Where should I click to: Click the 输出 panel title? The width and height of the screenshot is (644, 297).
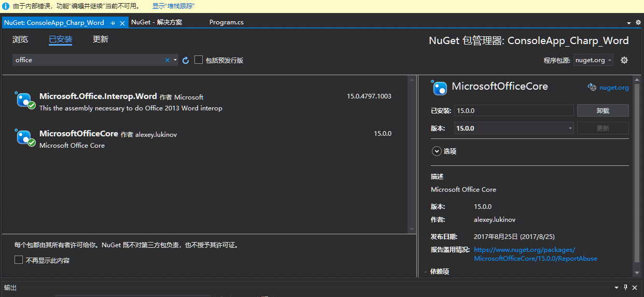(10, 287)
